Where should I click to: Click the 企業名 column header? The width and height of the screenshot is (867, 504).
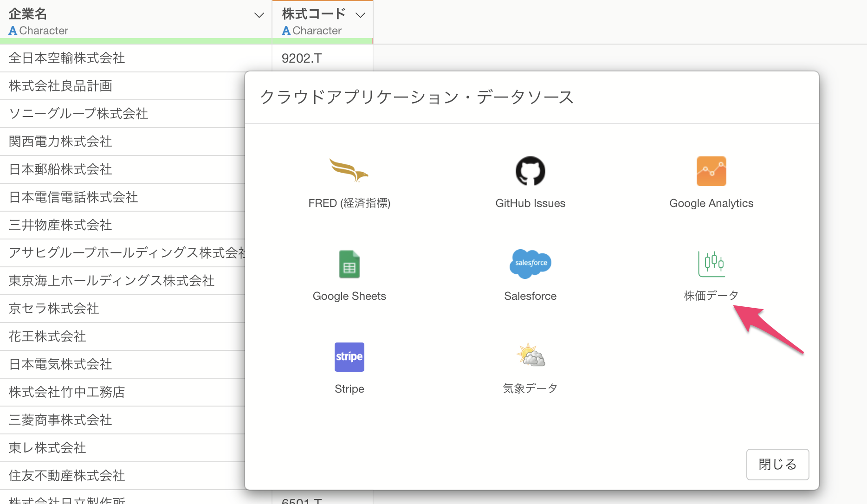(x=28, y=14)
